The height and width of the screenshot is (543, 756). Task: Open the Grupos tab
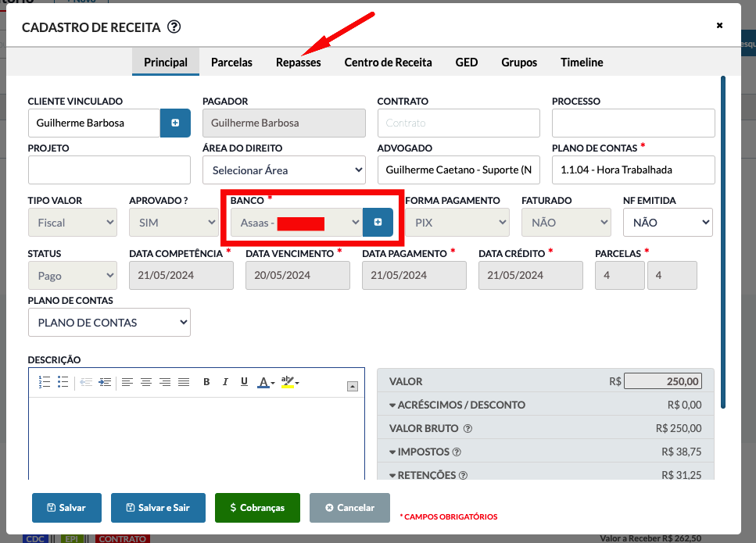point(519,63)
